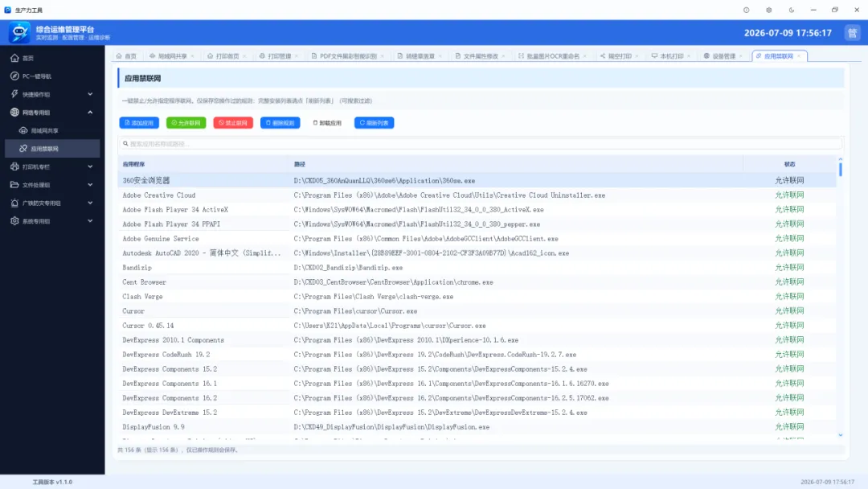868x489 pixels.
Task: Select the Bandizip row
Action: point(477,268)
